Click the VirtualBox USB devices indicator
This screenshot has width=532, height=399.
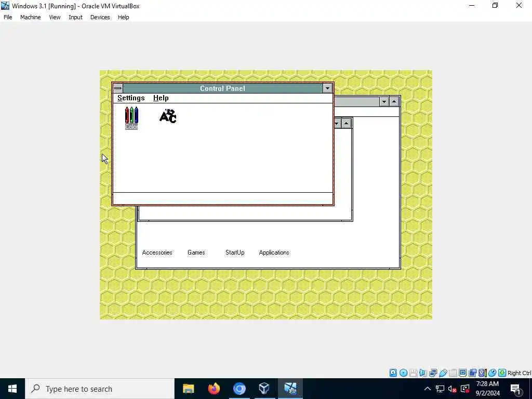coord(443,373)
